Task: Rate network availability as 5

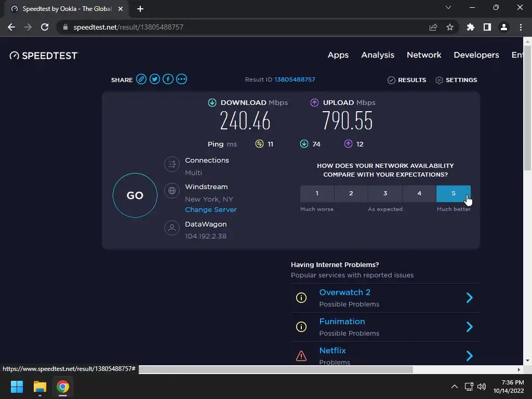Action: pyautogui.click(x=453, y=193)
